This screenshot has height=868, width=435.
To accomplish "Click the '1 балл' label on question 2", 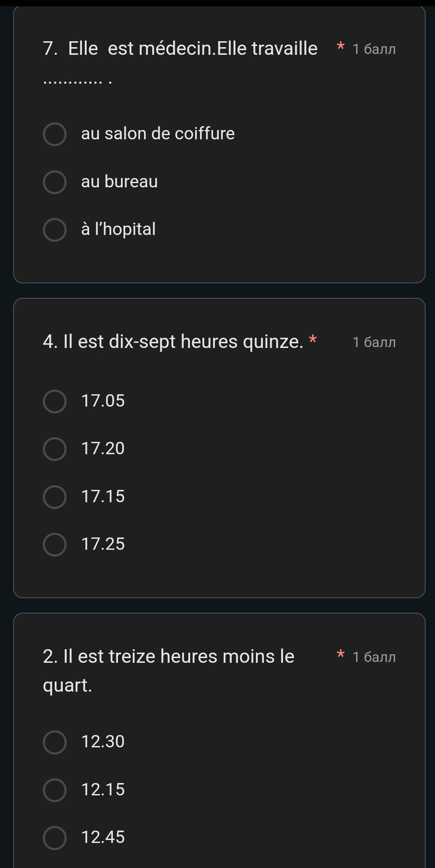I will pos(374,658).
